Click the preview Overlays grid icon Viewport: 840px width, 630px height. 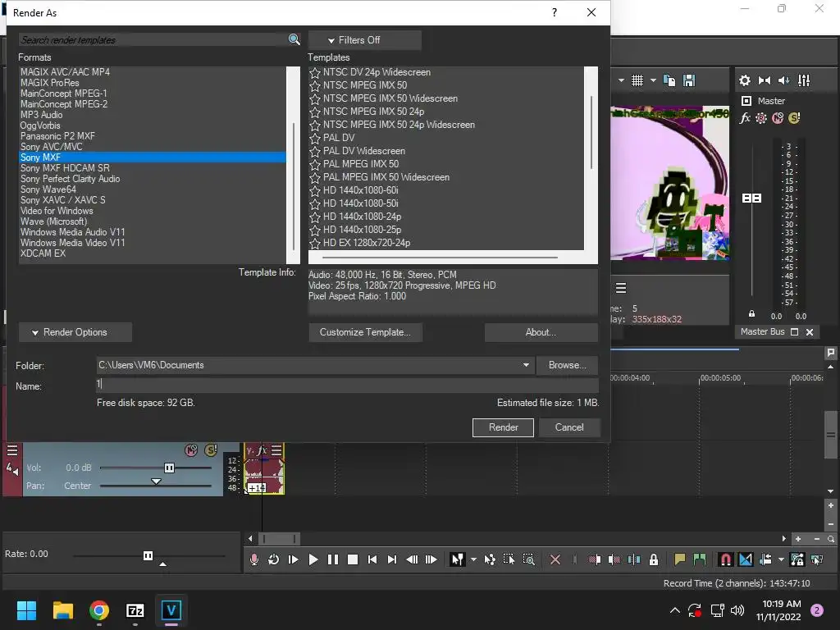pyautogui.click(x=637, y=80)
